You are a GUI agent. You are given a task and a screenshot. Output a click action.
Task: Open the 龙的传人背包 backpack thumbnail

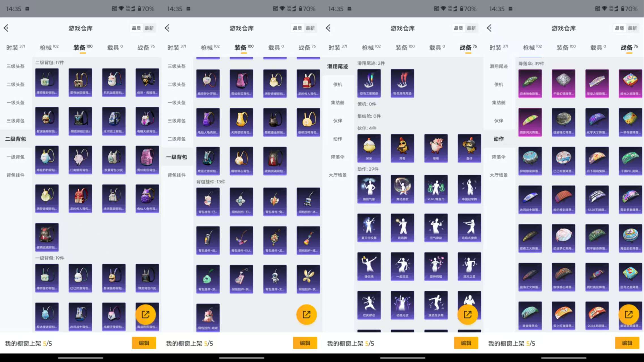pyautogui.click(x=80, y=198)
